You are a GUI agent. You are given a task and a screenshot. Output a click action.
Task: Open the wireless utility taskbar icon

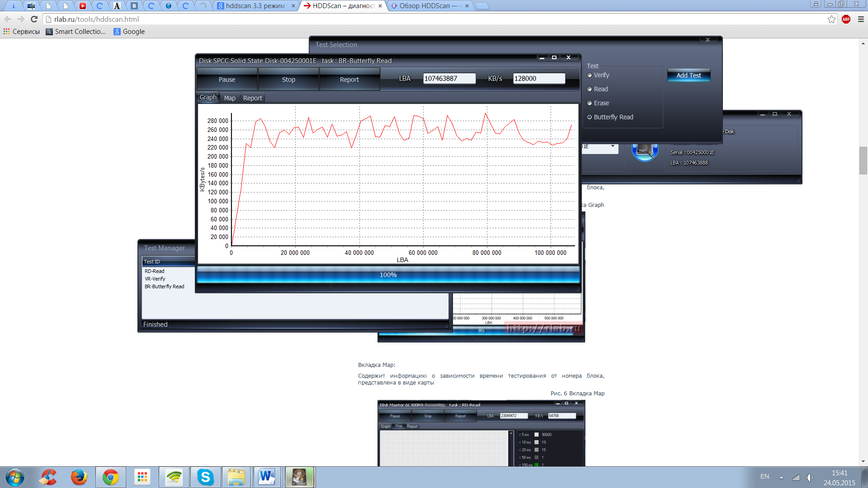pyautogui.click(x=174, y=477)
